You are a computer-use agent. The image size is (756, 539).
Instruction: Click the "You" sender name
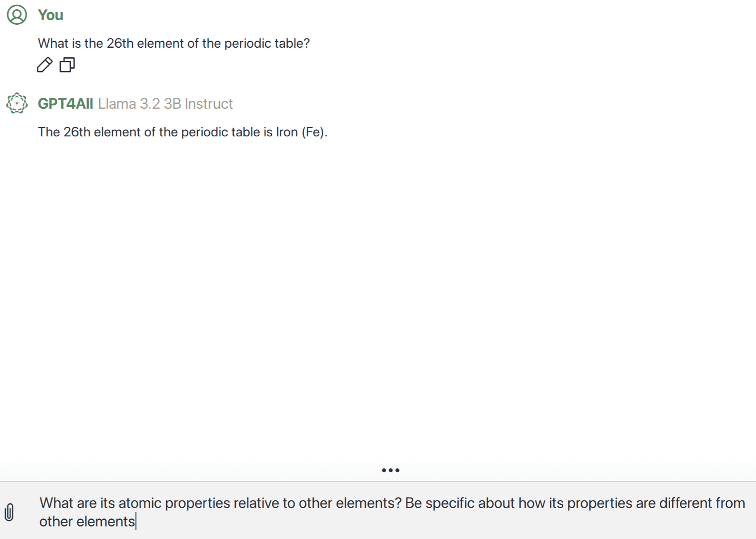tap(50, 15)
